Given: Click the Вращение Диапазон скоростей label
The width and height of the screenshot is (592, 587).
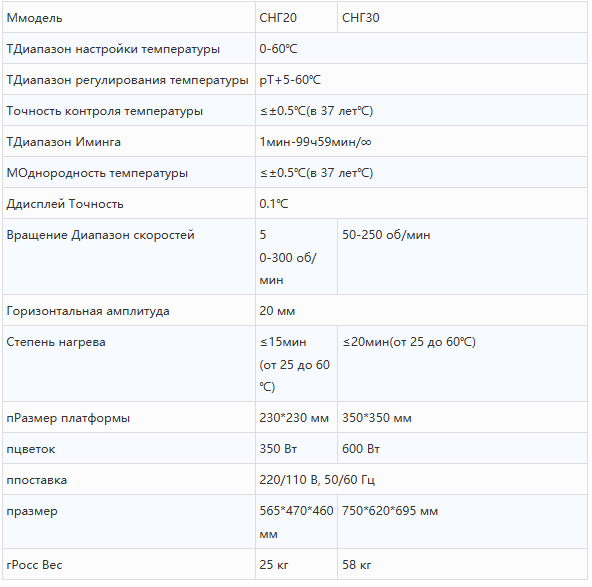Looking at the screenshot, I should pos(100,235).
